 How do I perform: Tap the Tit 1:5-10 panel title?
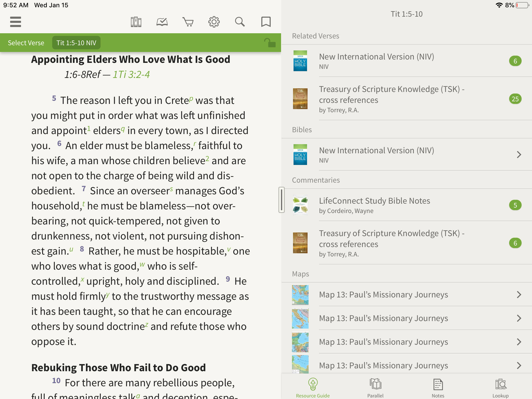coord(407,14)
